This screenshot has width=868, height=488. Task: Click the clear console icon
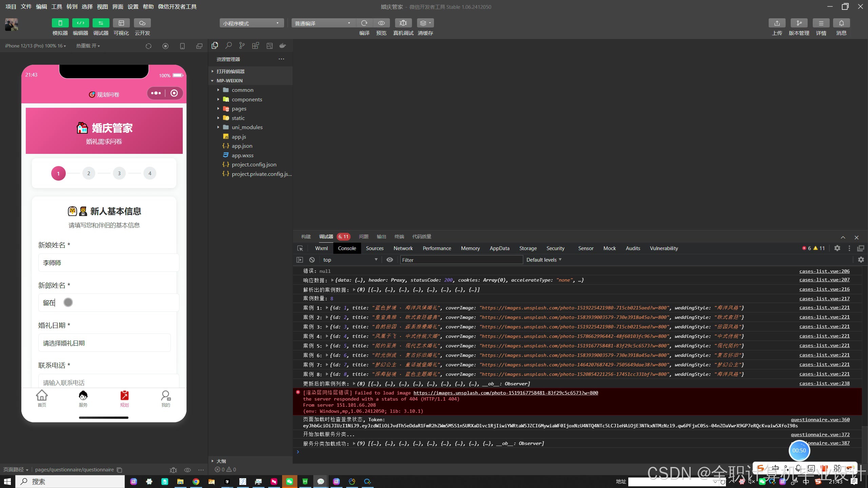pyautogui.click(x=312, y=260)
